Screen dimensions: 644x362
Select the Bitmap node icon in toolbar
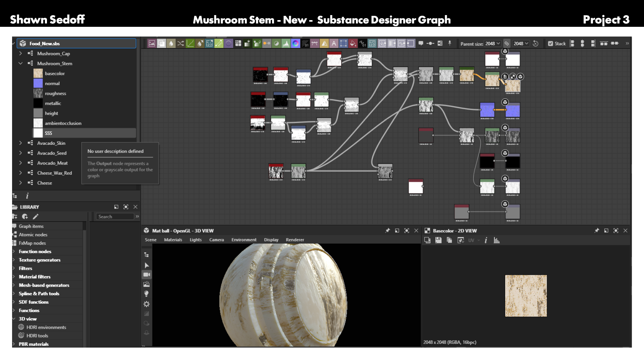click(152, 44)
